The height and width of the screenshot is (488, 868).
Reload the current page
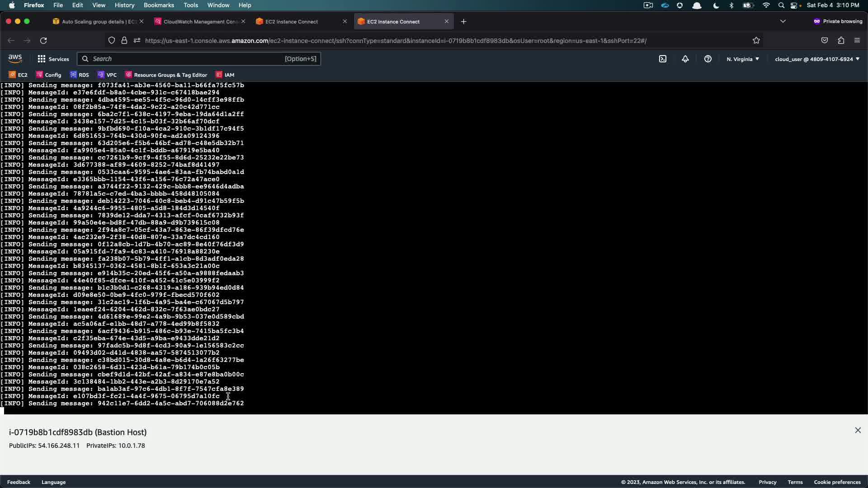(43, 41)
